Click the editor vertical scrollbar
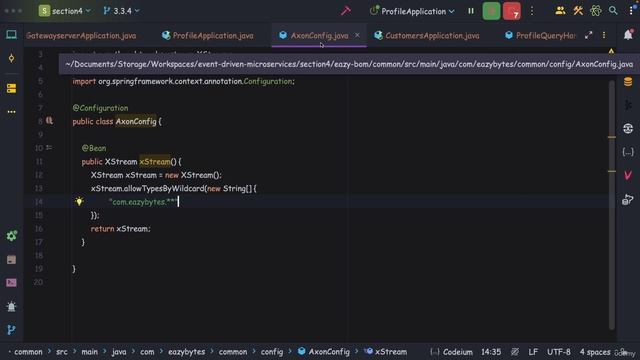This screenshot has width=640, height=360. 611,204
